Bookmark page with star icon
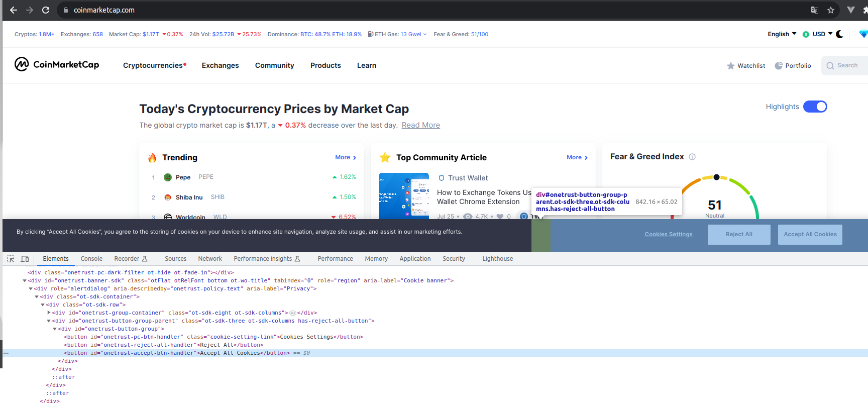868x403 pixels. coord(831,10)
